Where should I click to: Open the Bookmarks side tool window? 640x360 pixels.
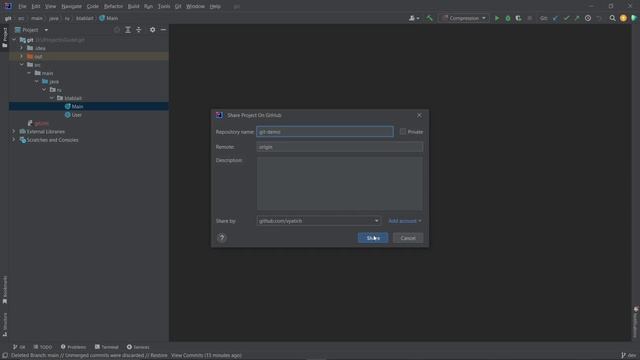(x=4, y=289)
